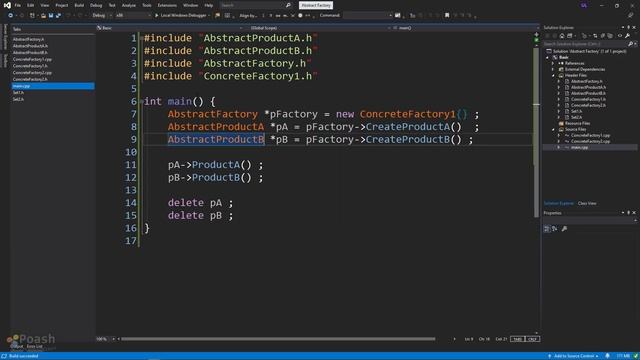Click ConcreteFactory1 on code line 7

[x=407, y=114]
